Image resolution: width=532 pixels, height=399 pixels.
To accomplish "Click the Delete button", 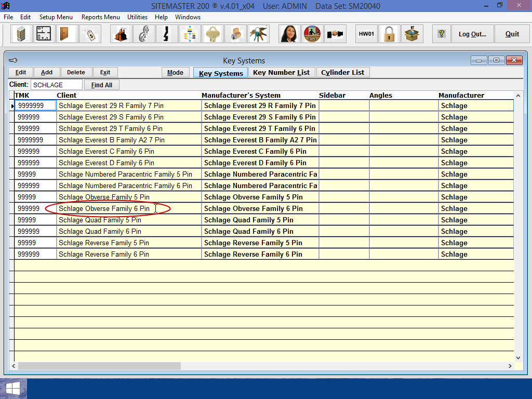I will coord(76,72).
